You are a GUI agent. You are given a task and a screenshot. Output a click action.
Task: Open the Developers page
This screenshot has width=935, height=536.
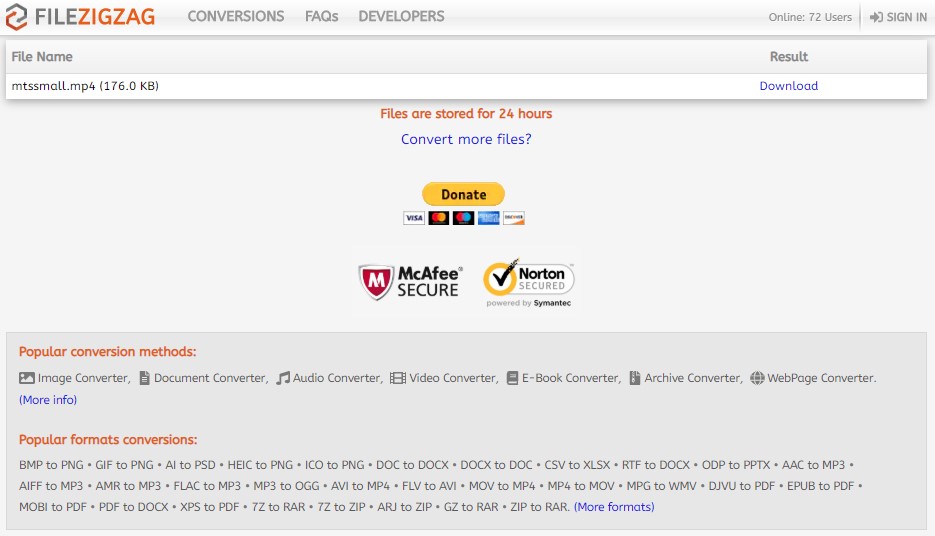(x=401, y=16)
